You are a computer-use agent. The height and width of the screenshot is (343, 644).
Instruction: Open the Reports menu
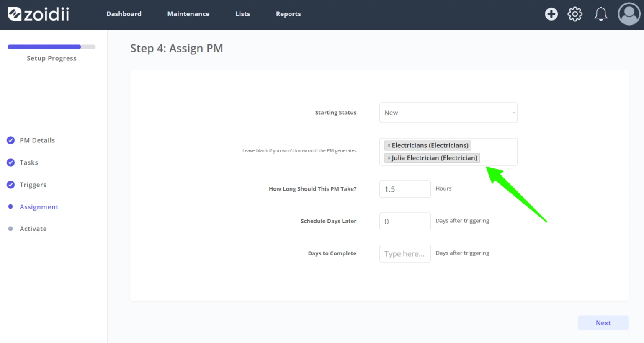coord(289,14)
